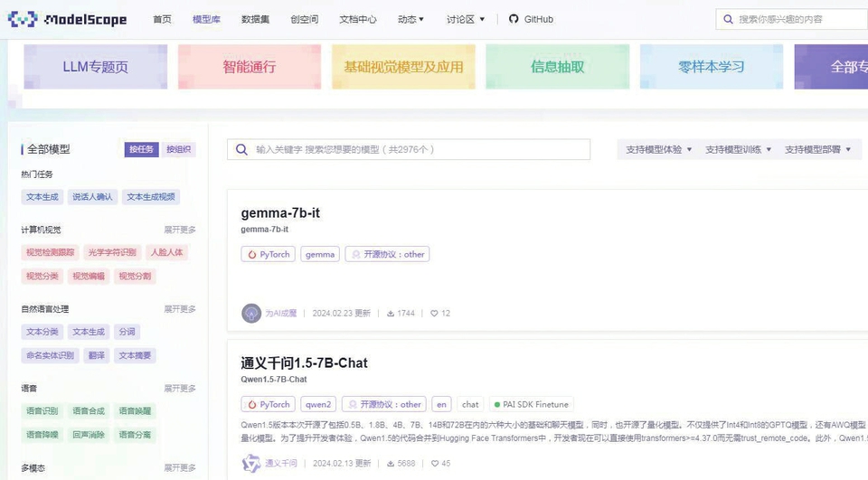Screen dimensions: 868x480
Task: Select 说话人确认 hot task tag
Action: (x=92, y=196)
